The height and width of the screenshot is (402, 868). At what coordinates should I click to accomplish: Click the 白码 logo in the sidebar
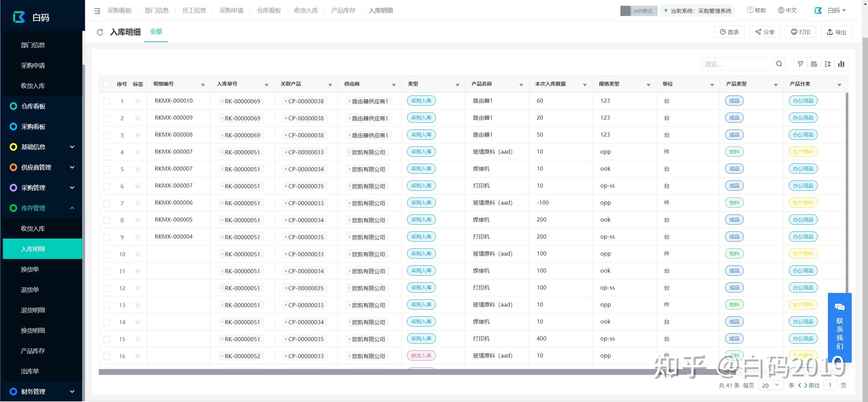coord(19,17)
